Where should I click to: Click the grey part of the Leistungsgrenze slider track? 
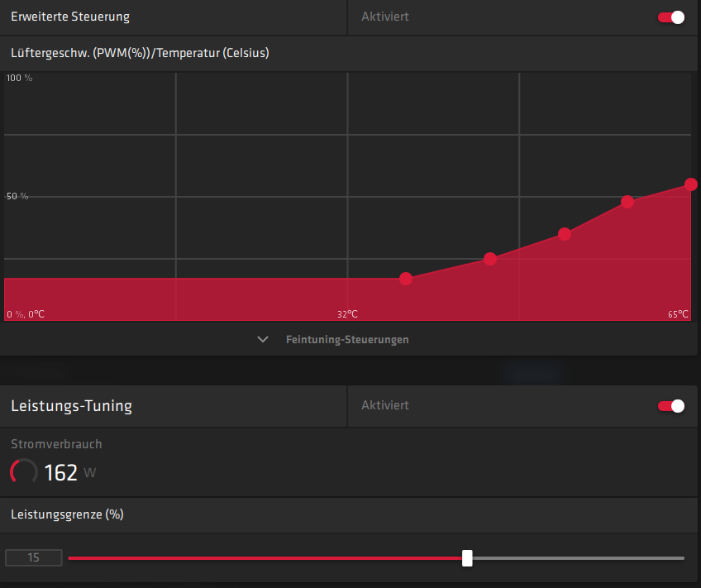(579, 558)
